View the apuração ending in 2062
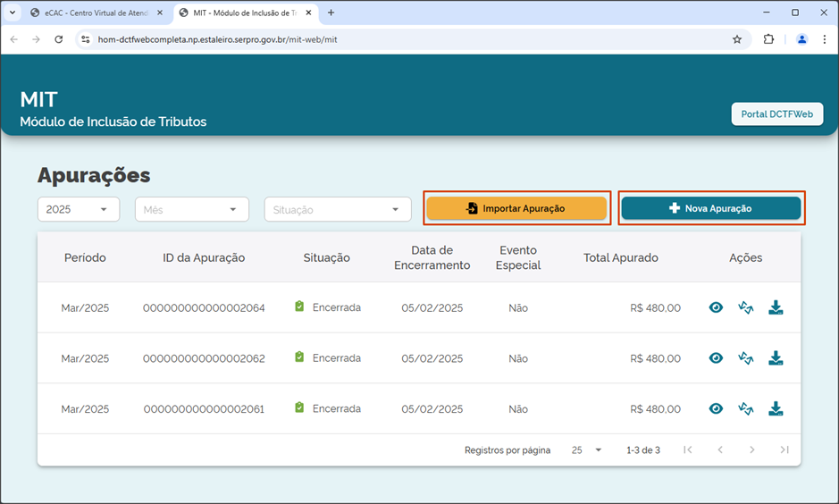839x504 pixels. tap(716, 358)
